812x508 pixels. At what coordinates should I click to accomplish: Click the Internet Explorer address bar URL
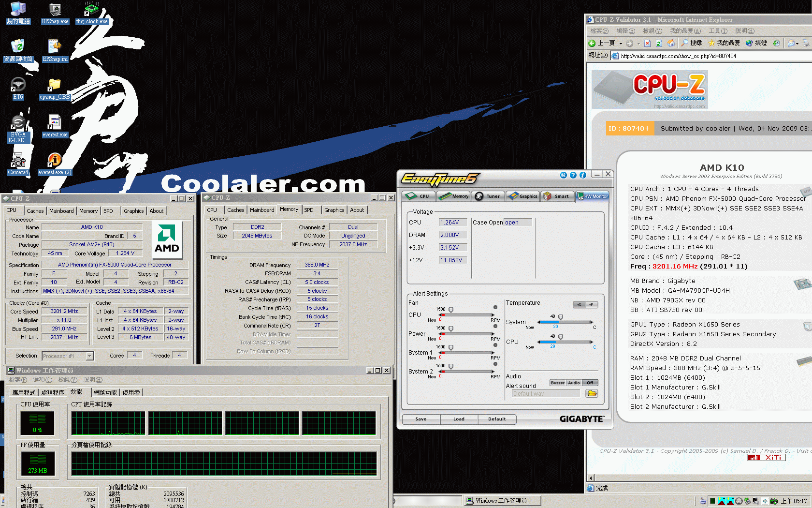tap(679, 56)
